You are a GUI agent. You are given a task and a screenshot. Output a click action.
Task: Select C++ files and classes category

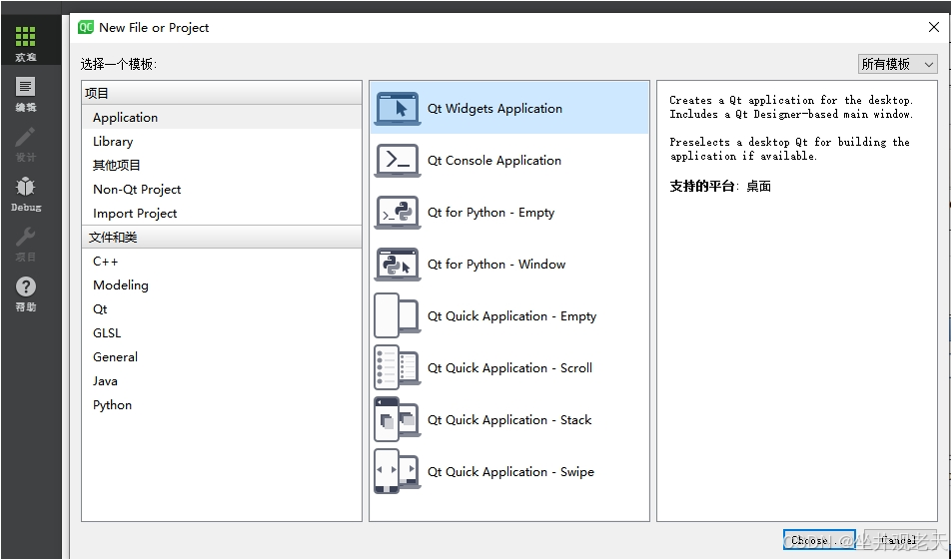pos(222,262)
